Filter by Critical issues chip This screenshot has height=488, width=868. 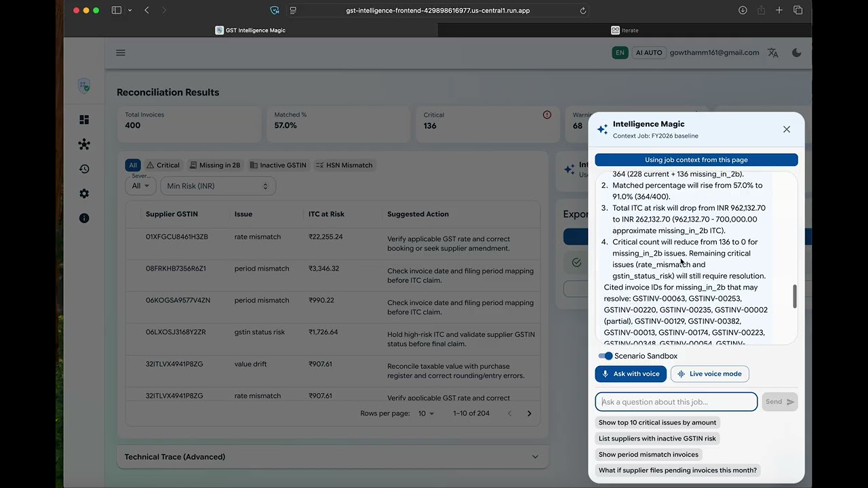tap(163, 165)
